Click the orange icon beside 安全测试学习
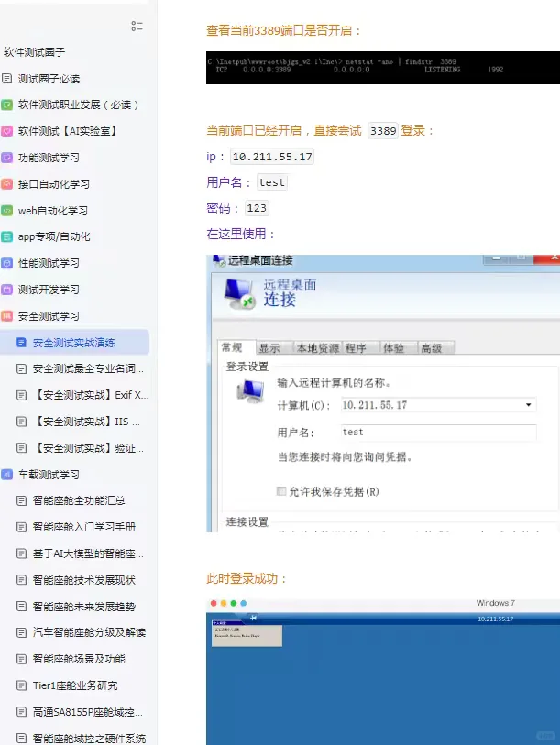 [x=7, y=316]
